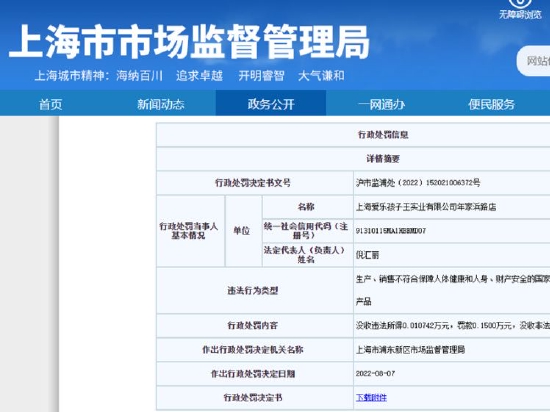Click the 下载附件 download link
The height and width of the screenshot is (412, 550).
371,398
